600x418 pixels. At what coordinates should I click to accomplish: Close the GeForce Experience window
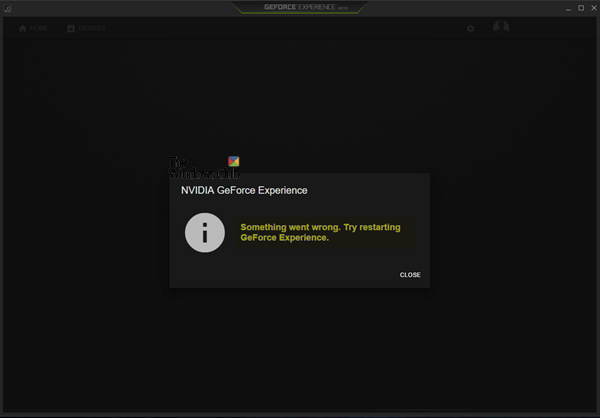[593, 8]
